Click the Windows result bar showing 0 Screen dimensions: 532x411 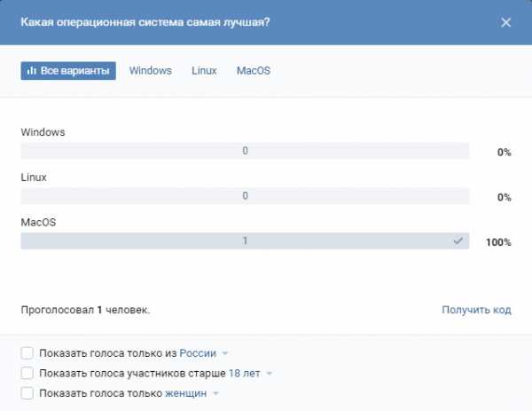click(245, 151)
